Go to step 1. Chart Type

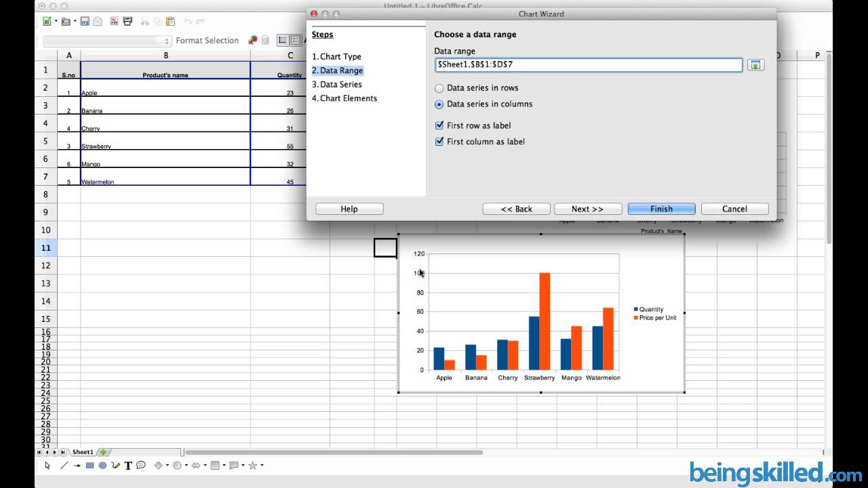(336, 57)
